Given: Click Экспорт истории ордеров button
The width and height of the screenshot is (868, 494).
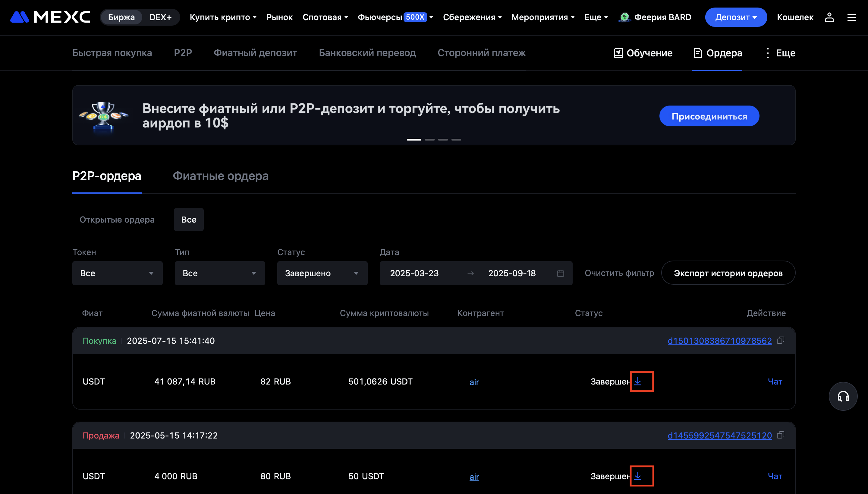Looking at the screenshot, I should (728, 273).
